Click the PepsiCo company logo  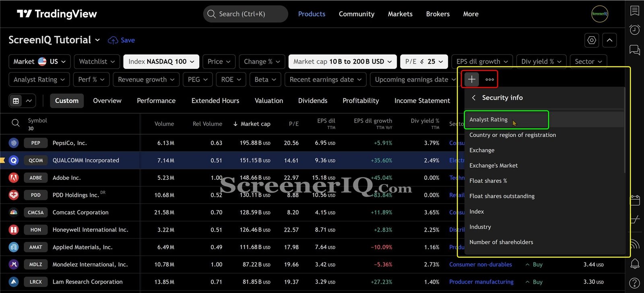[14, 143]
